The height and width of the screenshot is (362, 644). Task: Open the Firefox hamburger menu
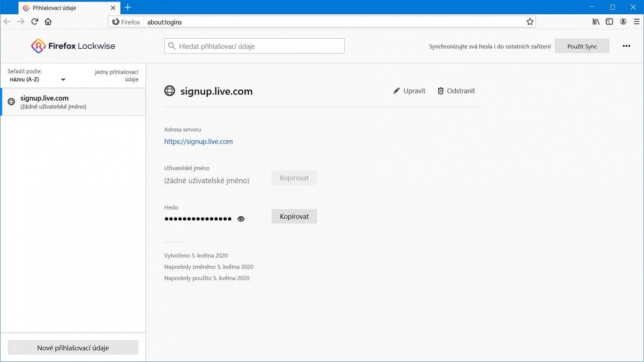pyautogui.click(x=636, y=22)
